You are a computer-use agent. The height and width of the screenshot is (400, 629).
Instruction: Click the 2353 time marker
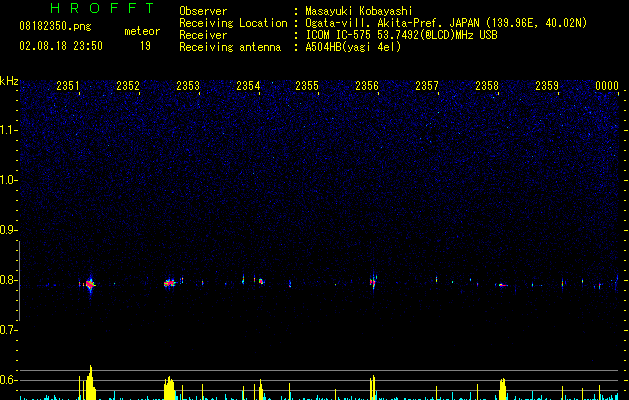188,86
